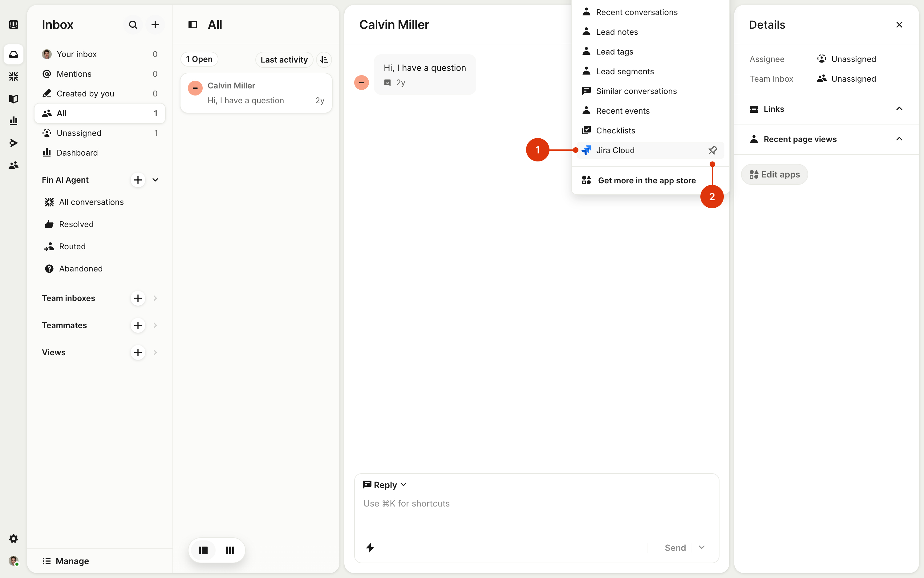Open Calvin Miller conversation card
924x578 pixels.
(256, 93)
